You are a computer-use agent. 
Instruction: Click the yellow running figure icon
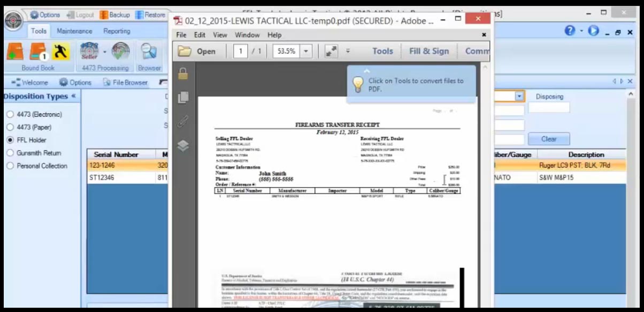pos(61,51)
